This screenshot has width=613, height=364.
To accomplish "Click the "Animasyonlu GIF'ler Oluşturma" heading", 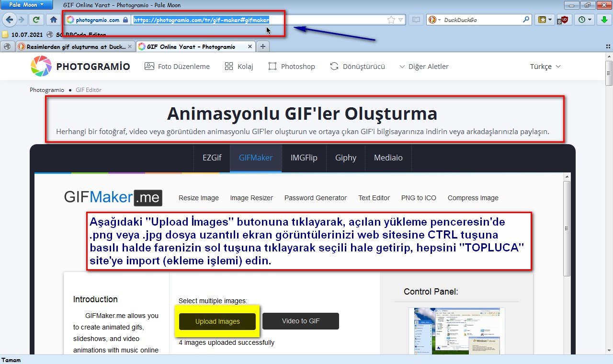I will (302, 114).
